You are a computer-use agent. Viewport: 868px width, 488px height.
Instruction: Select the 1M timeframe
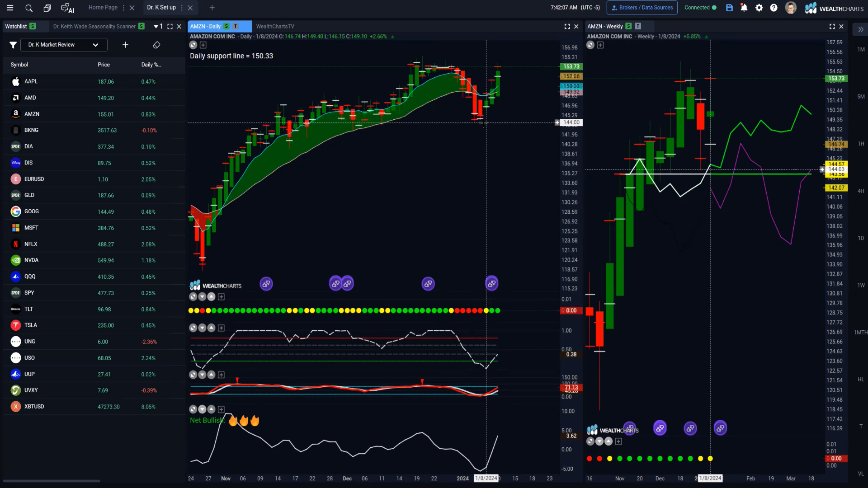861,49
